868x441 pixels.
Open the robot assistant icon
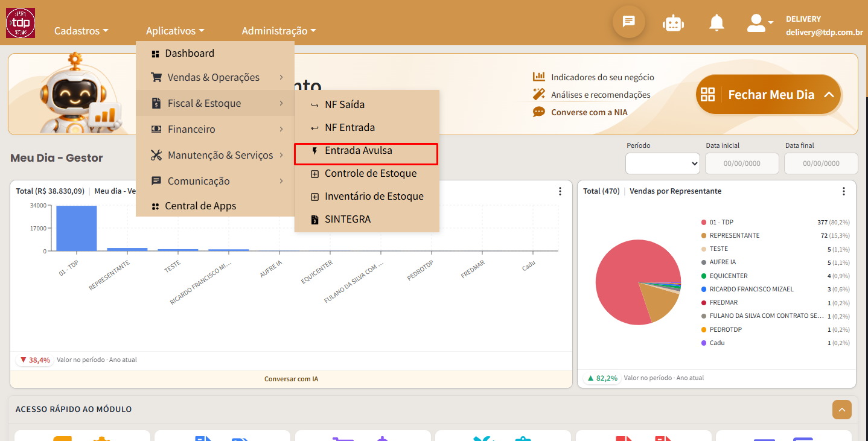coord(672,23)
